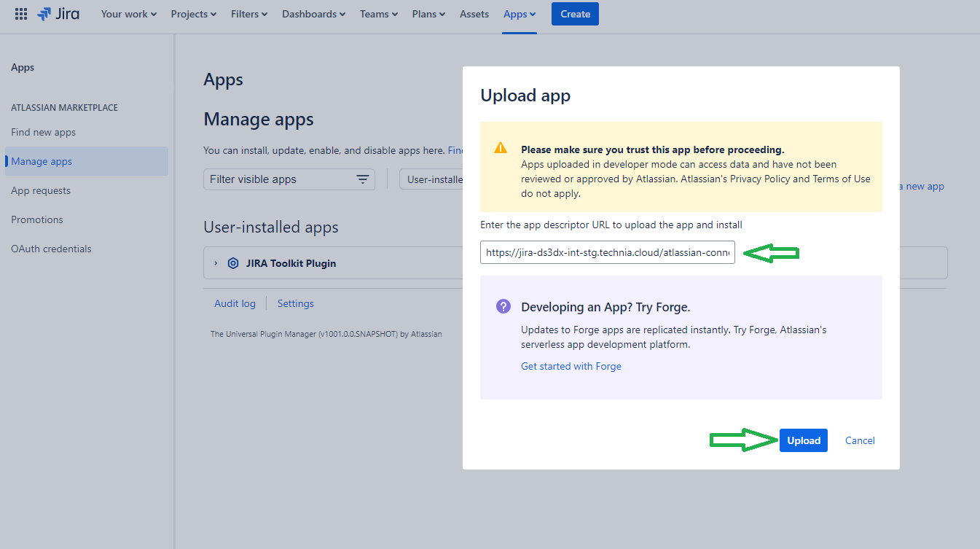Open the app switcher grid icon
Image resolution: width=980 pixels, height=549 pixels.
[21, 14]
